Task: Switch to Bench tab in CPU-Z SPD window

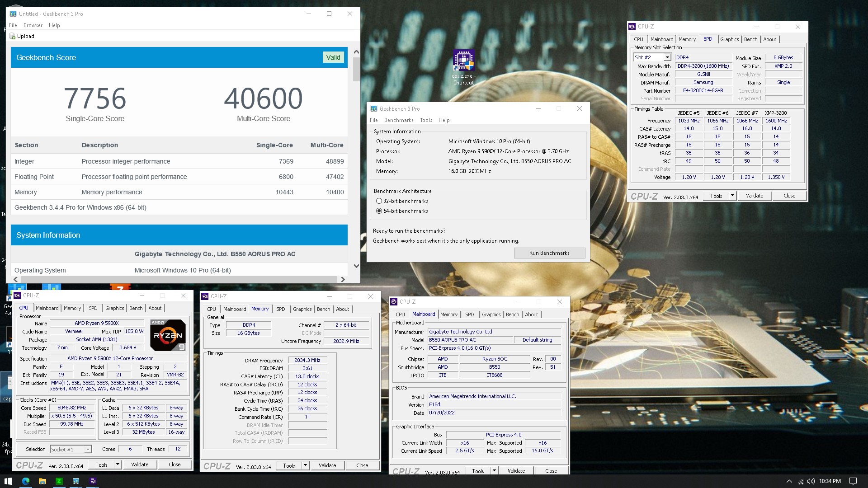Action: 750,39
